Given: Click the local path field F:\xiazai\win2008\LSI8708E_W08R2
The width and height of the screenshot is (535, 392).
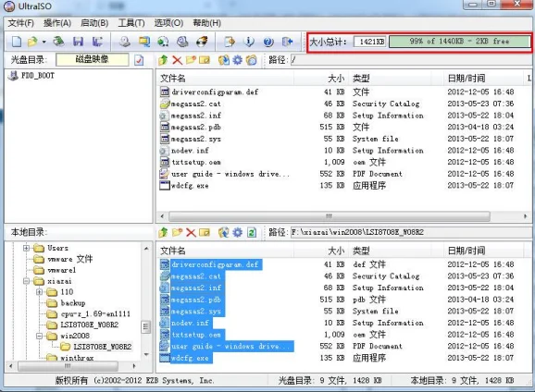Looking at the screenshot, I should tap(410, 232).
